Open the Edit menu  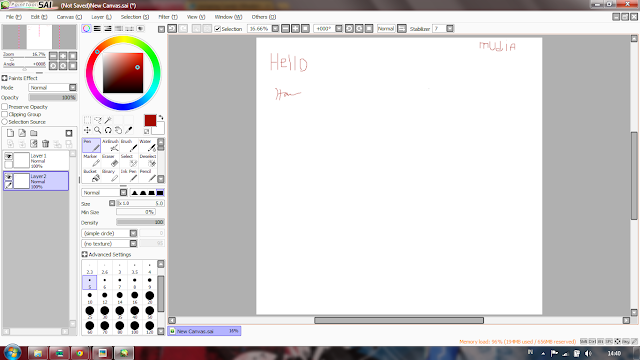(39, 17)
